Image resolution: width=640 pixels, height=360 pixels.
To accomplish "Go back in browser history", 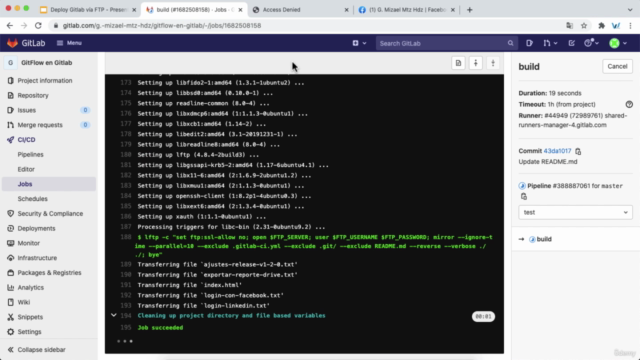I will pyautogui.click(x=10, y=26).
